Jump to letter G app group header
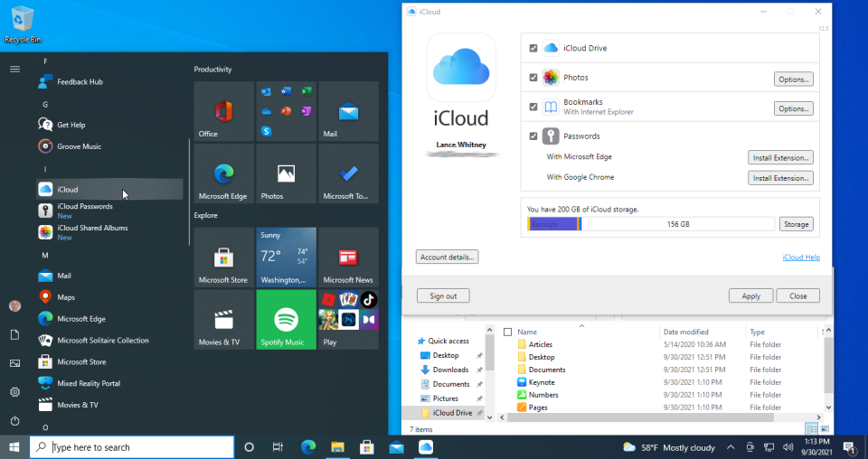Screen dimensions: 868x459 [45, 105]
